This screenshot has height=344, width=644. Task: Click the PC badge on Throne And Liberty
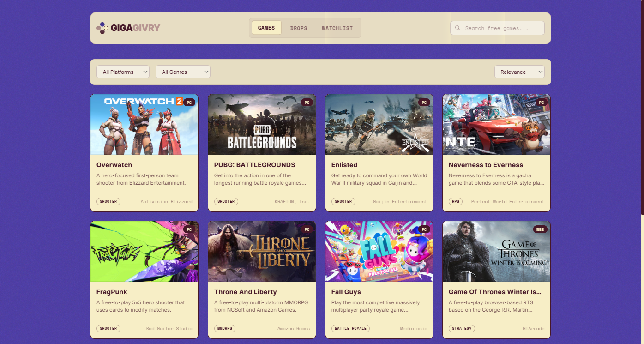tap(307, 229)
